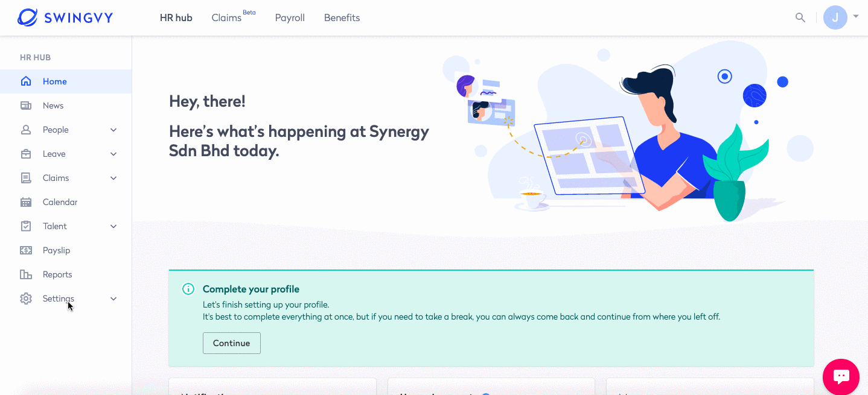The height and width of the screenshot is (395, 868).
Task: Open search with the magnifier icon
Action: (x=800, y=17)
